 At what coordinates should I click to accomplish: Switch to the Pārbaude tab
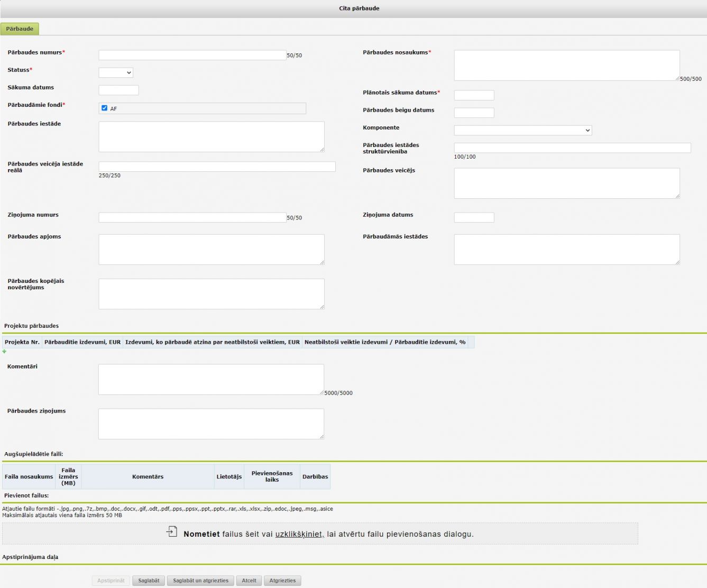[20, 29]
